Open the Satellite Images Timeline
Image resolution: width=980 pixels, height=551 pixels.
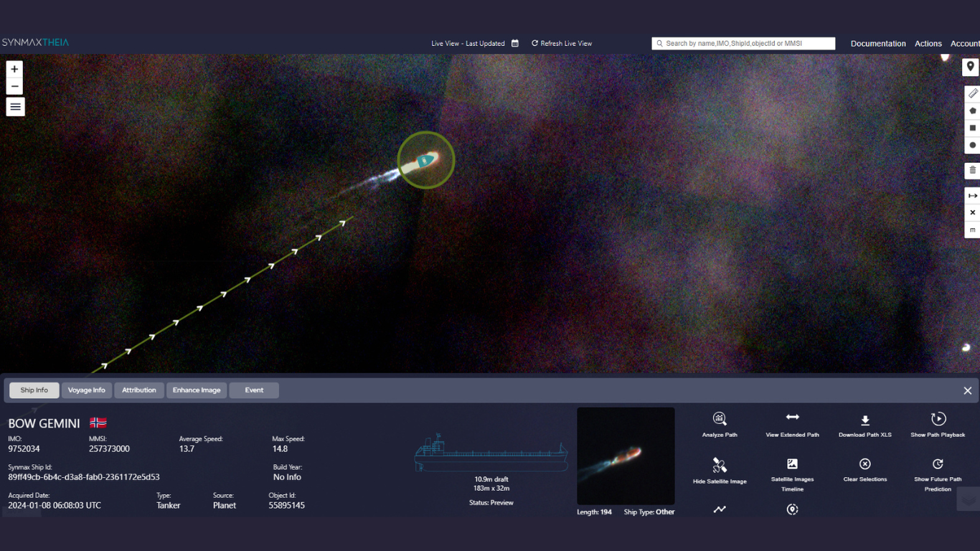click(x=792, y=464)
